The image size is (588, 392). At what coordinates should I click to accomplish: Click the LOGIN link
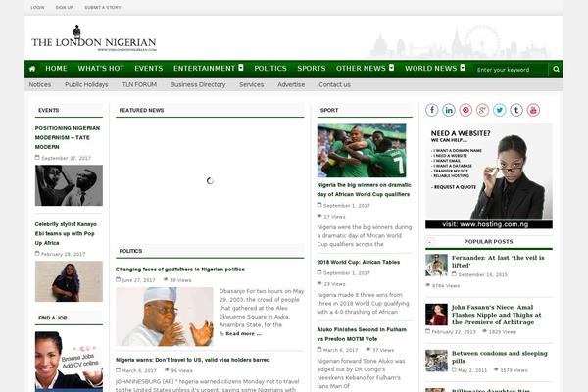point(37,8)
